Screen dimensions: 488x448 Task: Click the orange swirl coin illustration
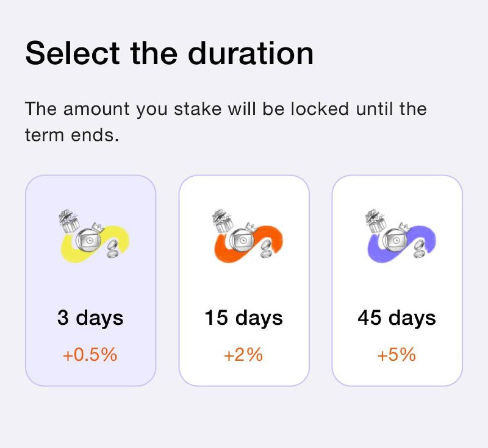coord(248,236)
